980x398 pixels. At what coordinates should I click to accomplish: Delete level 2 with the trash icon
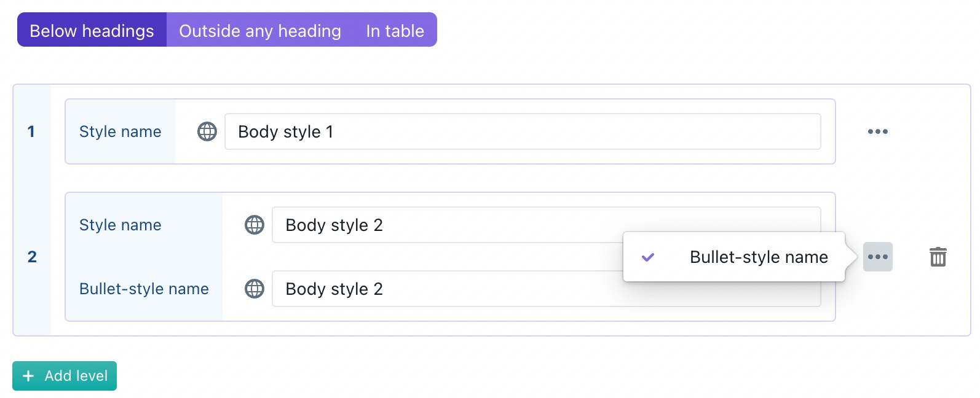pyautogui.click(x=938, y=257)
